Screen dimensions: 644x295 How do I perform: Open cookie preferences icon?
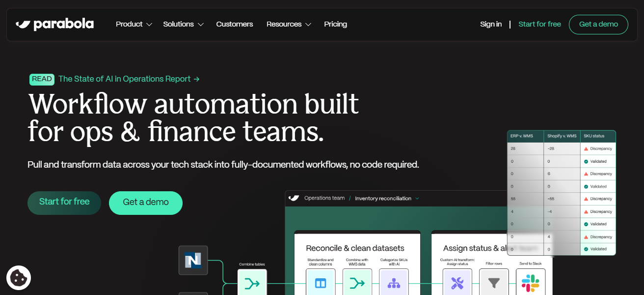19,278
